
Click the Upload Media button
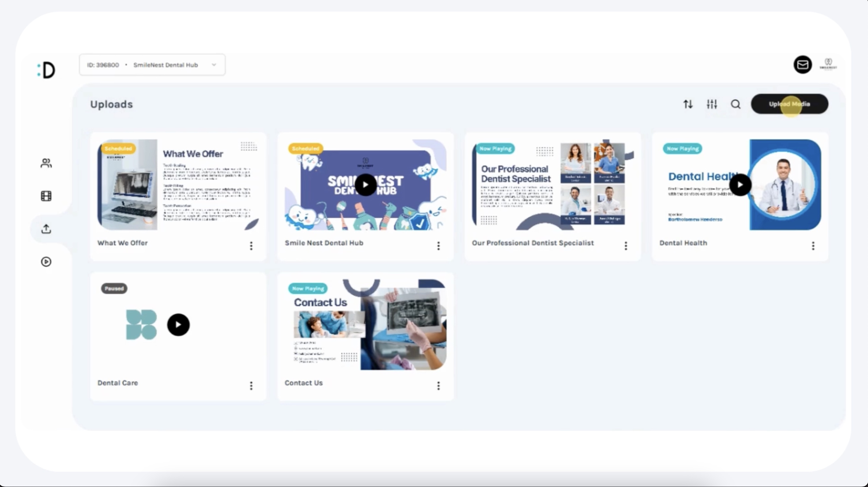[789, 104]
